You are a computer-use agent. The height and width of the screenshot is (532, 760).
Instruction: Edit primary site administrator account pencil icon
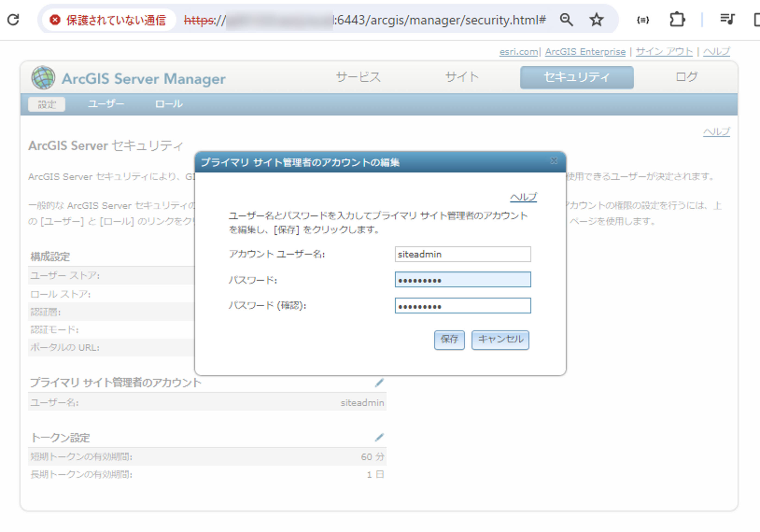379,383
